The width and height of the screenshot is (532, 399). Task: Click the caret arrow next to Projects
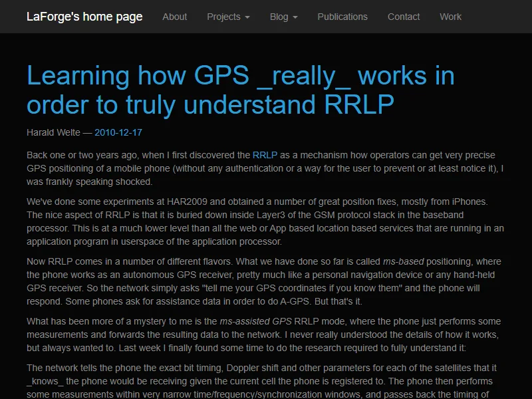247,17
